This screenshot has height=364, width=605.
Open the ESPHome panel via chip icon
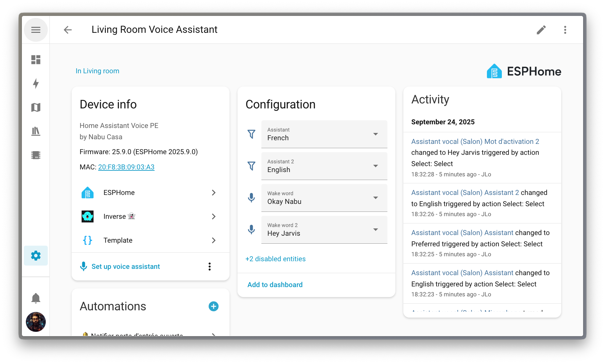36,155
